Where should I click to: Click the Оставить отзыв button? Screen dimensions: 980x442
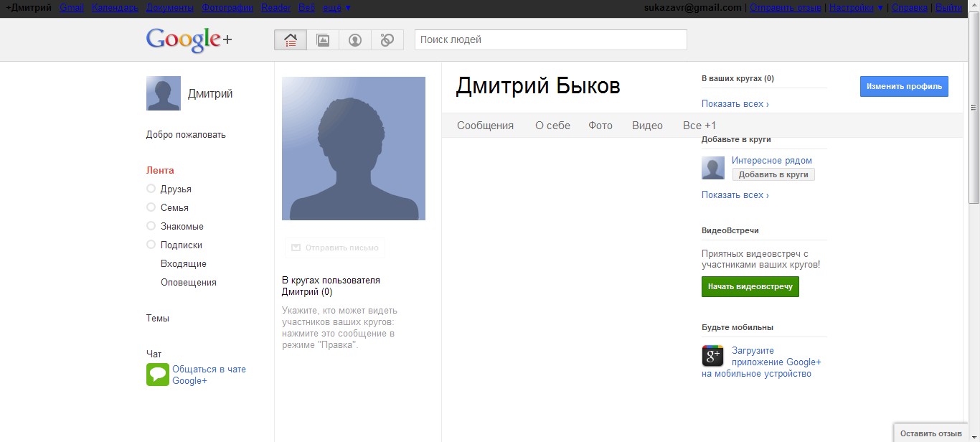930,433
